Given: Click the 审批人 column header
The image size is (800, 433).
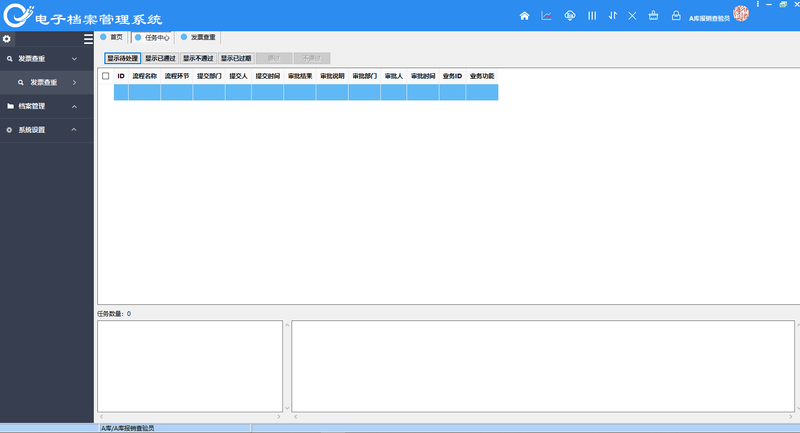Looking at the screenshot, I should click(x=393, y=76).
